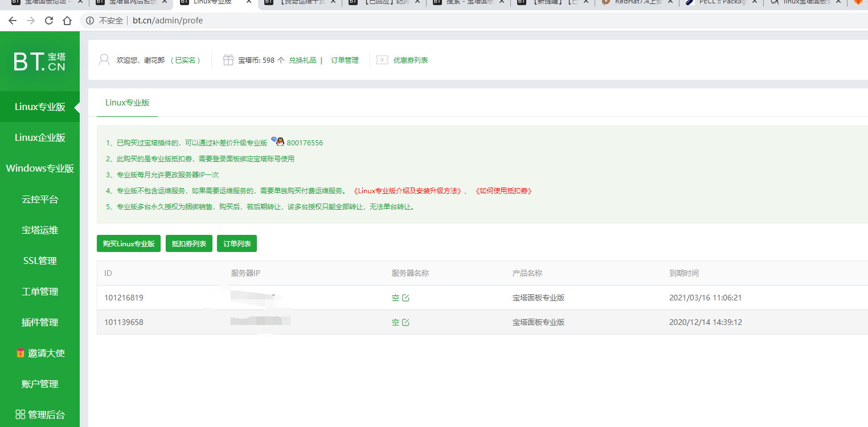
Task: Click the 购买Linux专业版 button
Action: point(129,243)
